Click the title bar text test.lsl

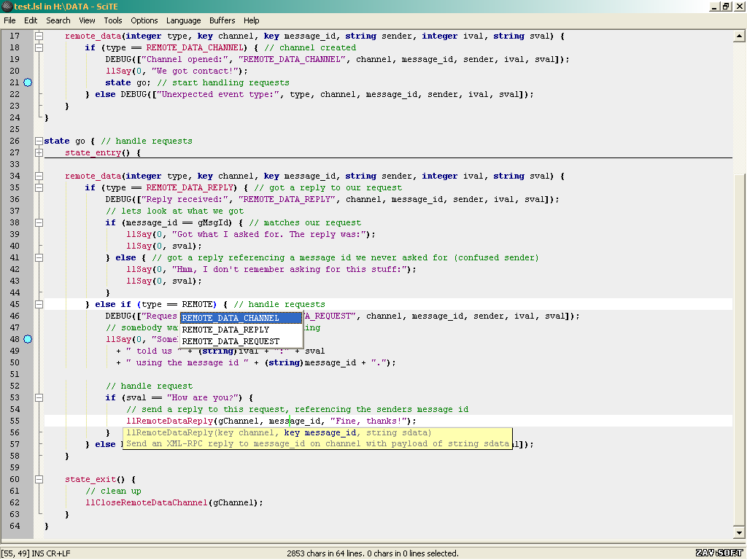[x=66, y=6]
